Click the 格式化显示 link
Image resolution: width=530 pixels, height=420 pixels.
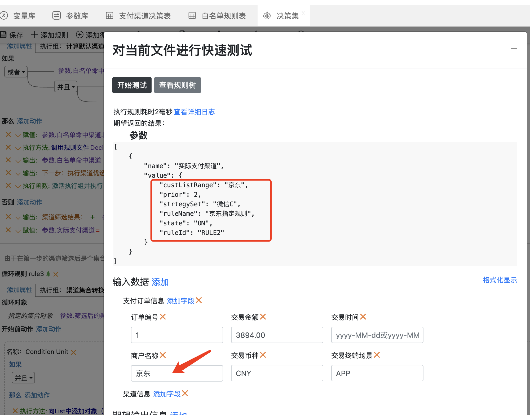[x=500, y=280]
